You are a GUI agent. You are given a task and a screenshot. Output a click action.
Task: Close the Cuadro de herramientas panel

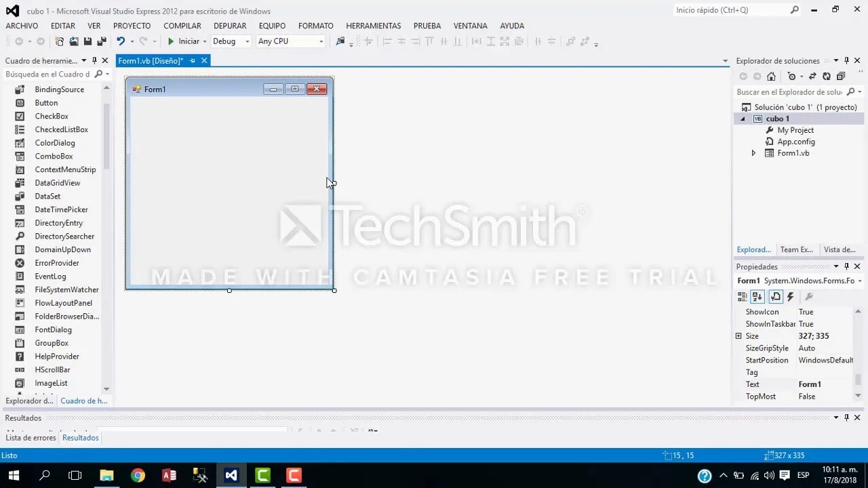click(105, 60)
